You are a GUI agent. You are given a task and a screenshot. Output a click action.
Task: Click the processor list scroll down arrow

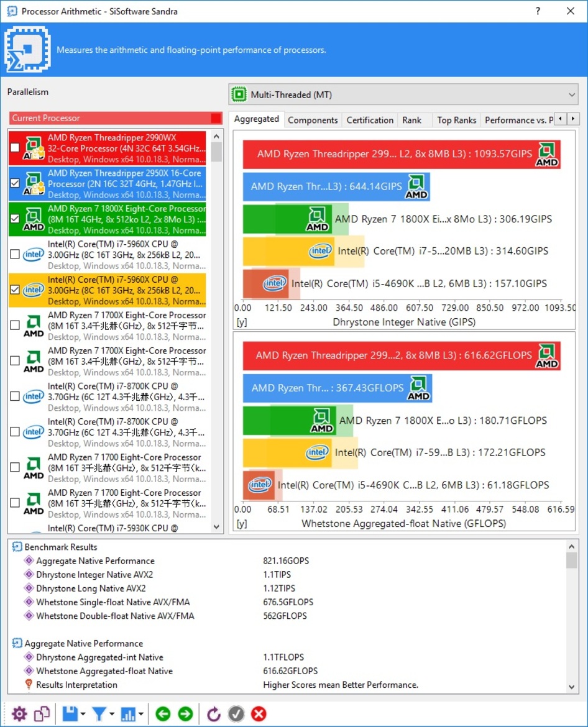pos(216,527)
